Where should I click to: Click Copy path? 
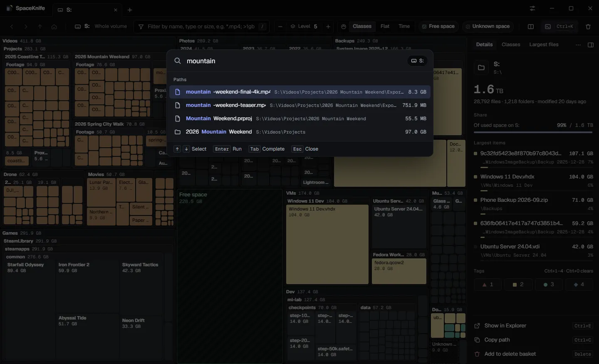534,340
